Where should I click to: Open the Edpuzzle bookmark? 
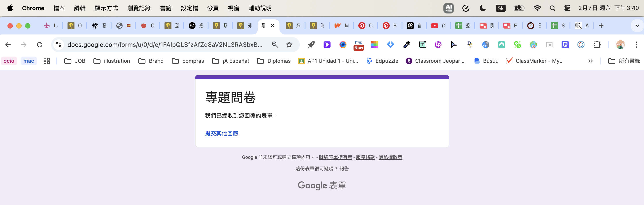(x=382, y=61)
